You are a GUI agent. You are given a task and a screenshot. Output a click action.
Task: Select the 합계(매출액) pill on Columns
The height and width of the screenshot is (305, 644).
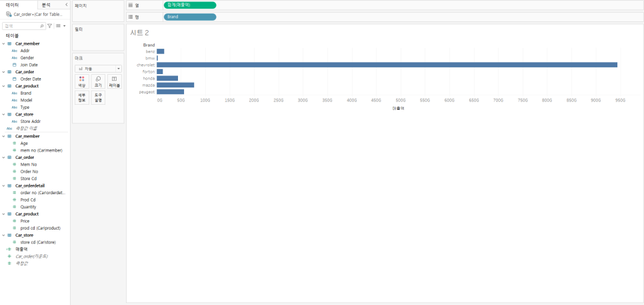coord(190,5)
